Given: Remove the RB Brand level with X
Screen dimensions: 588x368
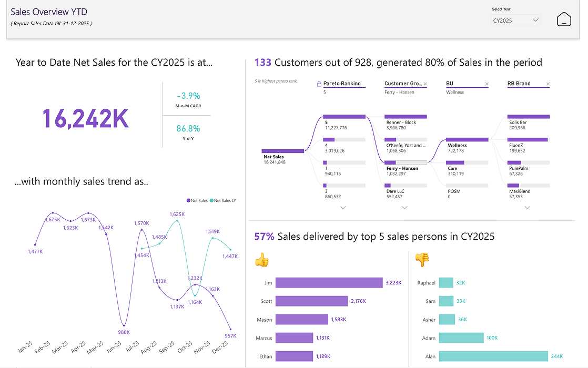Looking at the screenshot, I should coord(548,84).
